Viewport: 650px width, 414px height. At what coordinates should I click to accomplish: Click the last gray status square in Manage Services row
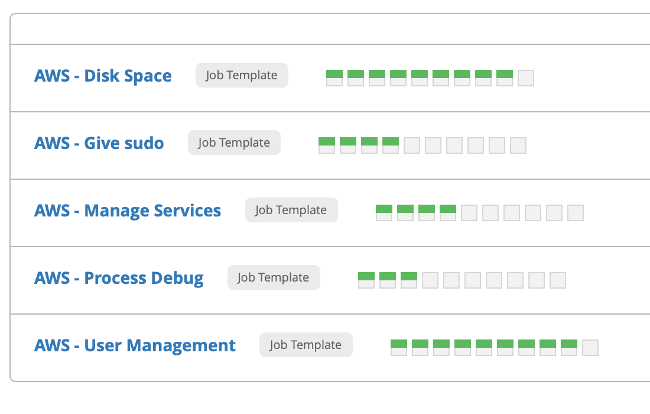[x=575, y=213]
